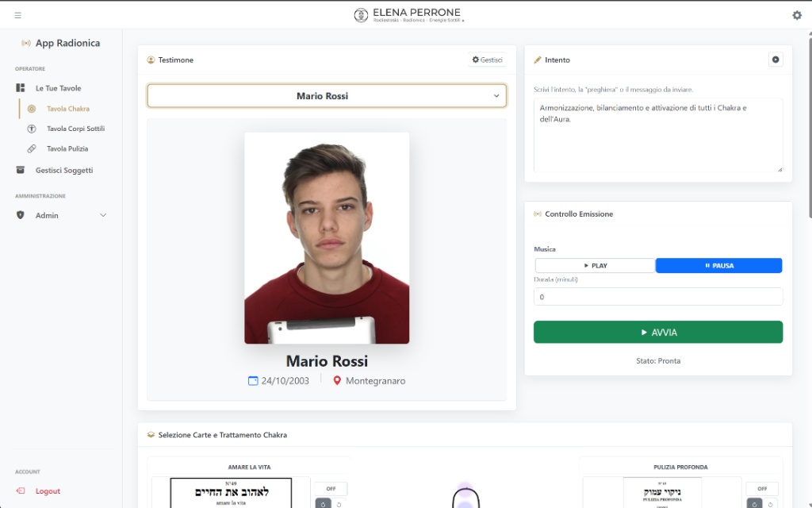This screenshot has height=508, width=812.
Task: Open the hamburger sidebar menu
Action: click(x=17, y=15)
